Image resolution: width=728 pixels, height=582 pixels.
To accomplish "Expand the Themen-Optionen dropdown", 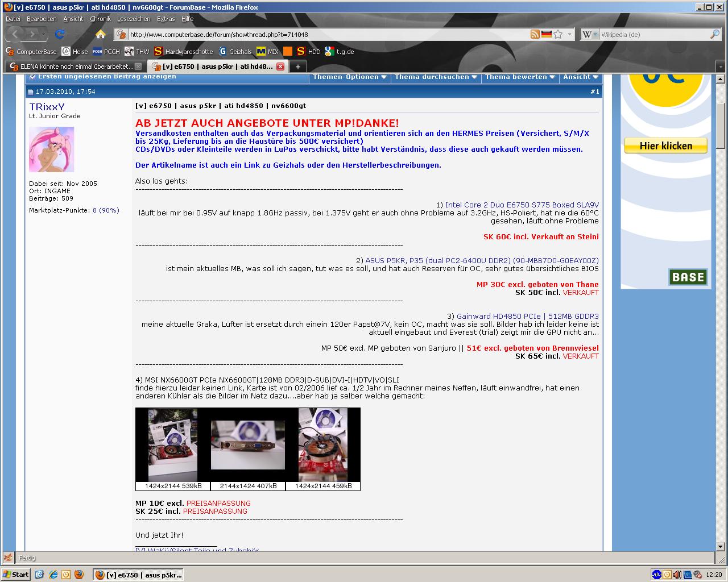I will coord(349,77).
